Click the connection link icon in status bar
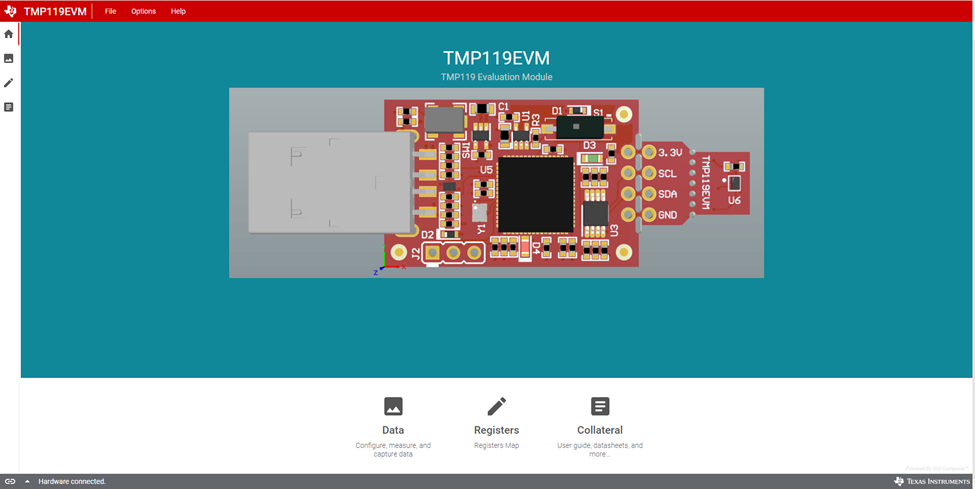975x489 pixels. pos(10,481)
